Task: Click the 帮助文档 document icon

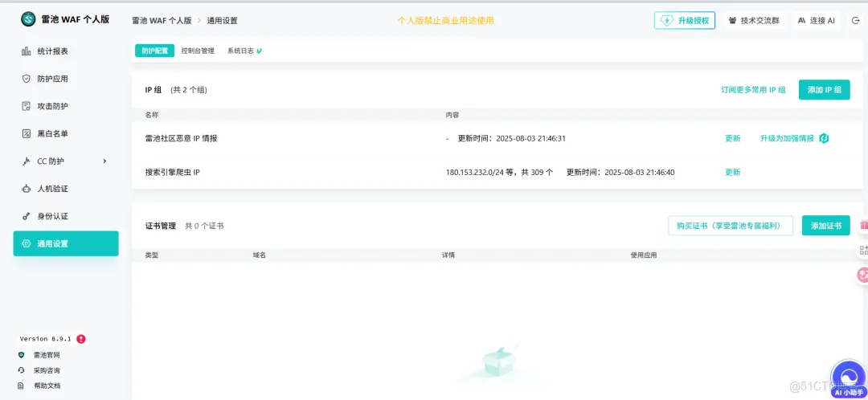Action: point(21,386)
